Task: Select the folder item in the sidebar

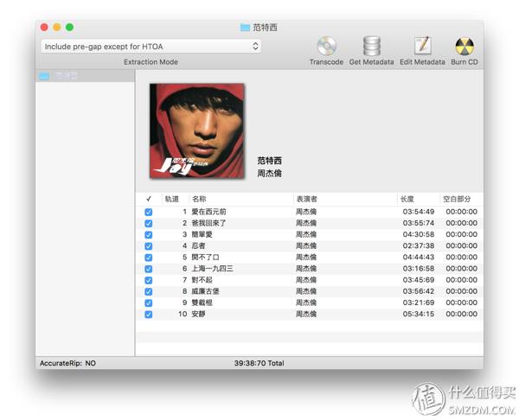Action: pyautogui.click(x=85, y=76)
